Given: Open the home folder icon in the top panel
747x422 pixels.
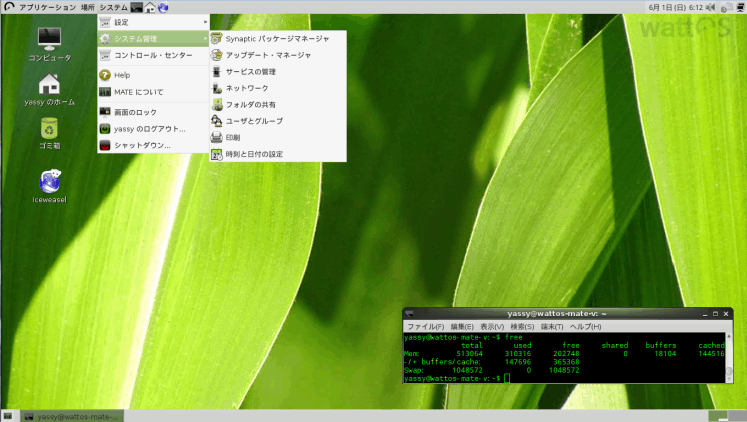Looking at the screenshot, I should pos(150,7).
